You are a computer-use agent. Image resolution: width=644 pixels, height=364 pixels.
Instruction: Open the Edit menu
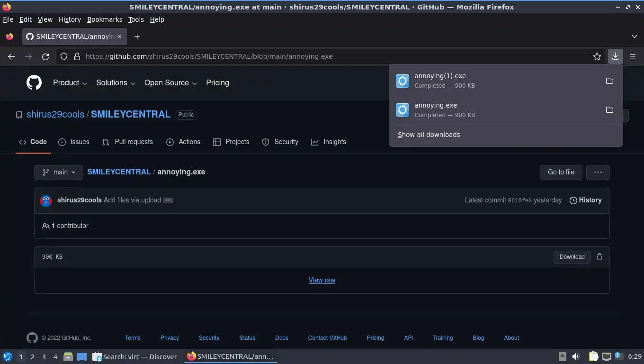25,19
